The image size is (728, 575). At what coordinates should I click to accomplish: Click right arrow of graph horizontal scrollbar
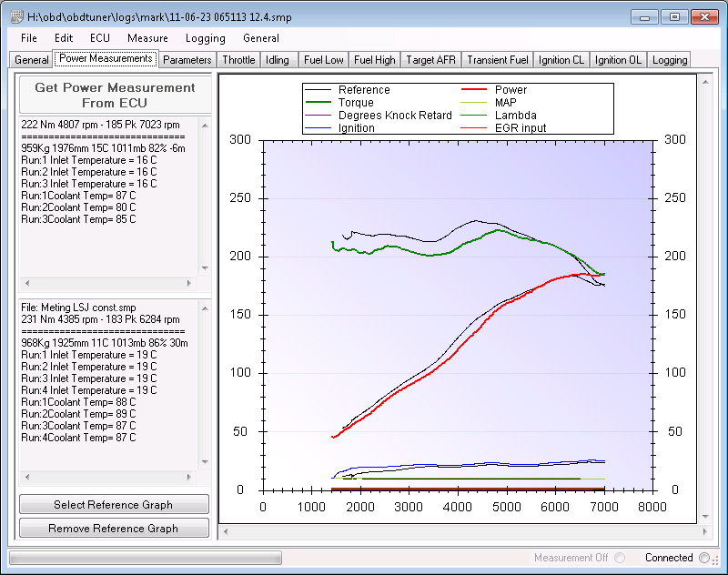705,532
